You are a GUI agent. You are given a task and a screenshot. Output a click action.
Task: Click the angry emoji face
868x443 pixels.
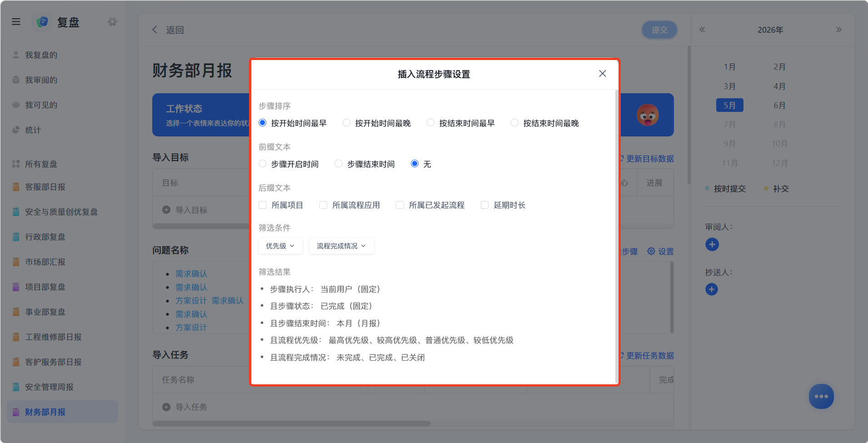[648, 115]
